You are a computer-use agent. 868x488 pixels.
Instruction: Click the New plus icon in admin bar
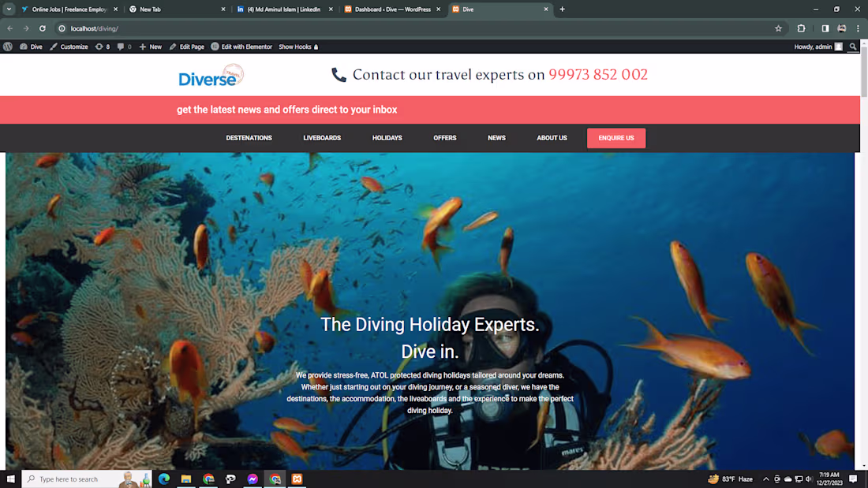point(142,47)
